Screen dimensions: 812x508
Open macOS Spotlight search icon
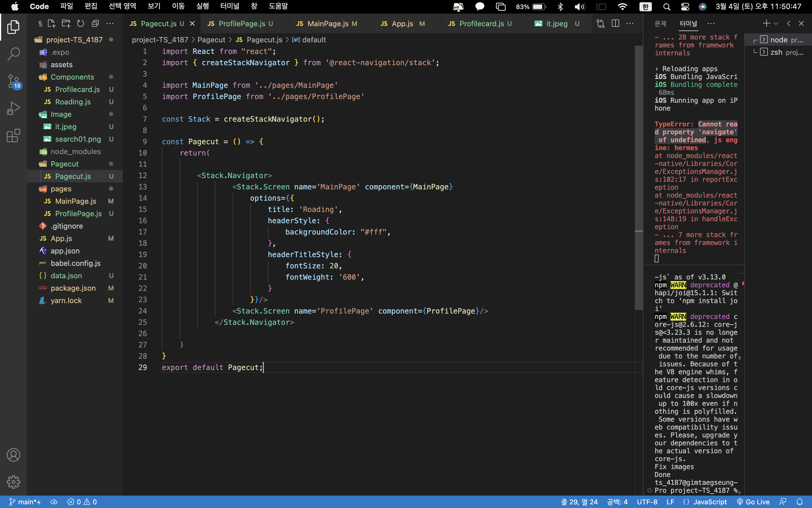667,6
